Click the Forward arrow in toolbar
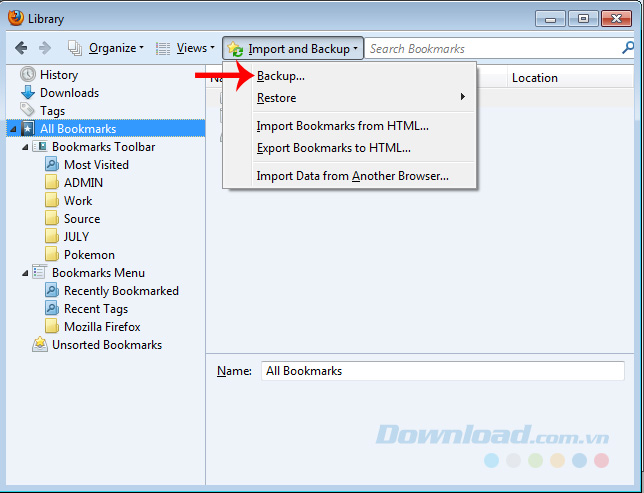Image resolution: width=644 pixels, height=493 pixels. (x=45, y=48)
